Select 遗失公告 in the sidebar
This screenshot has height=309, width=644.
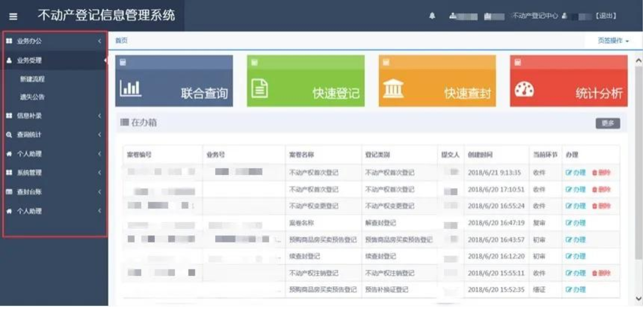click(x=32, y=98)
